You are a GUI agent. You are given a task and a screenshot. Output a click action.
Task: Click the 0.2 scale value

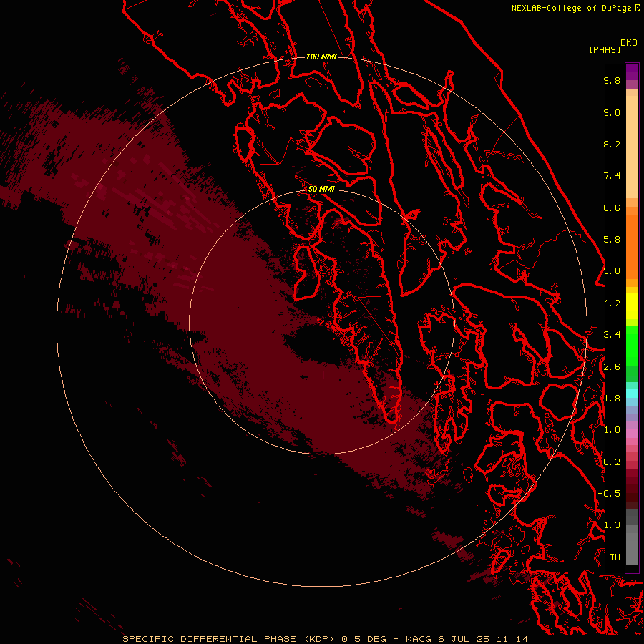tap(612, 462)
